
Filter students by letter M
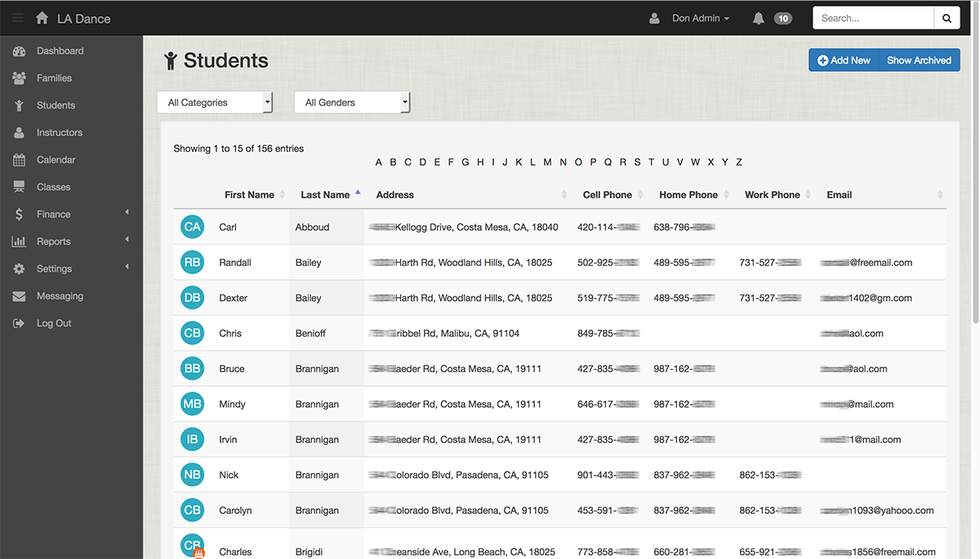tap(547, 162)
